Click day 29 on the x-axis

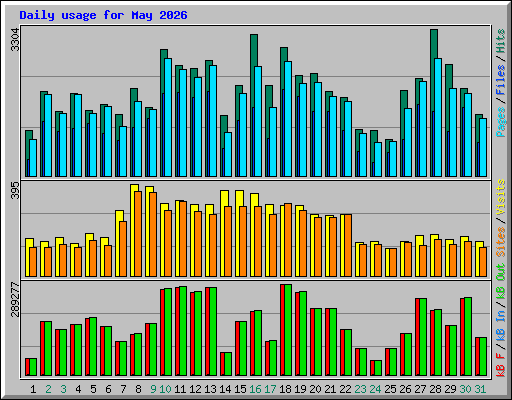450,389
